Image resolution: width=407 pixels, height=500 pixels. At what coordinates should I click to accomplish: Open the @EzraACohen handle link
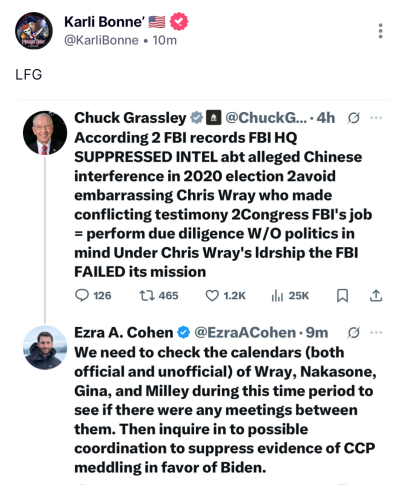click(245, 332)
